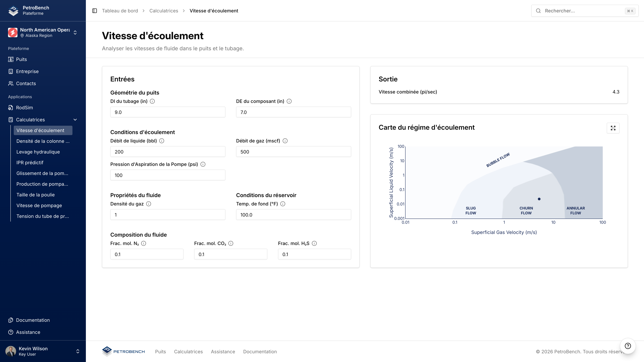This screenshot has width=644, height=362.
Task: Click info icon next to Densité du gaz
Action: (x=148, y=204)
